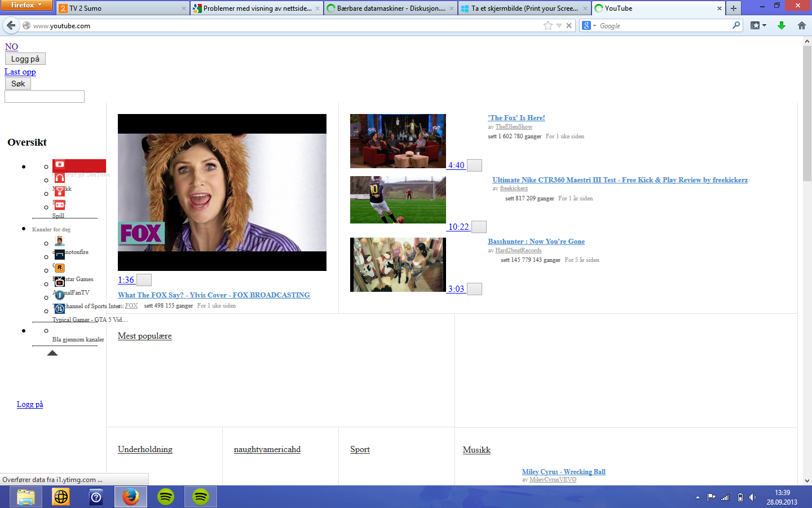Close the YouTube tab
Screen dimensions: 812x508
(x=720, y=8)
